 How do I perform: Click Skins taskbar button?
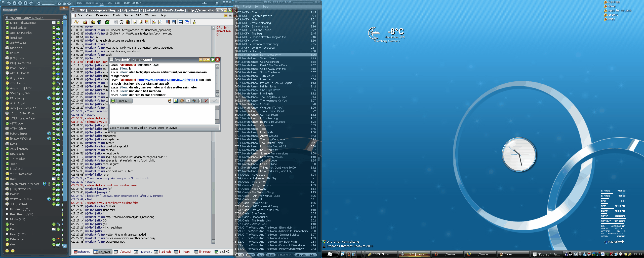pyautogui.click(x=513, y=254)
